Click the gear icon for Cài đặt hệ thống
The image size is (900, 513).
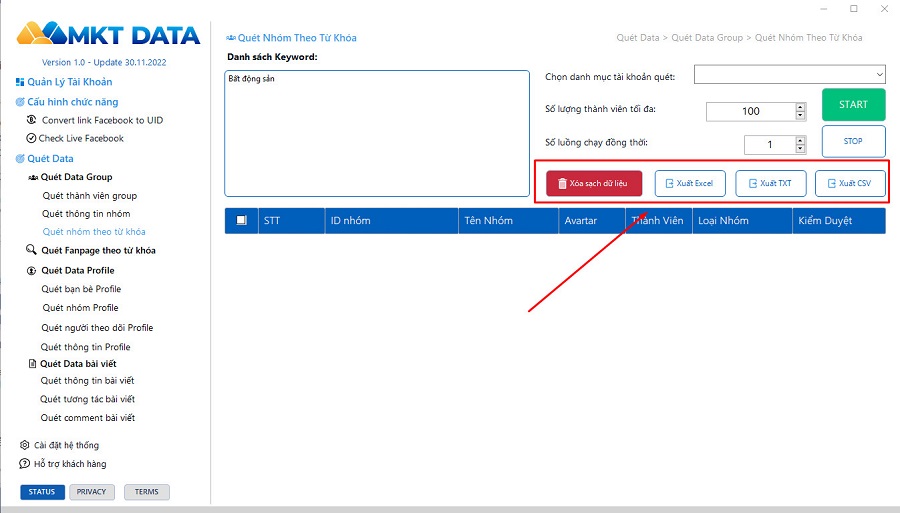point(25,445)
